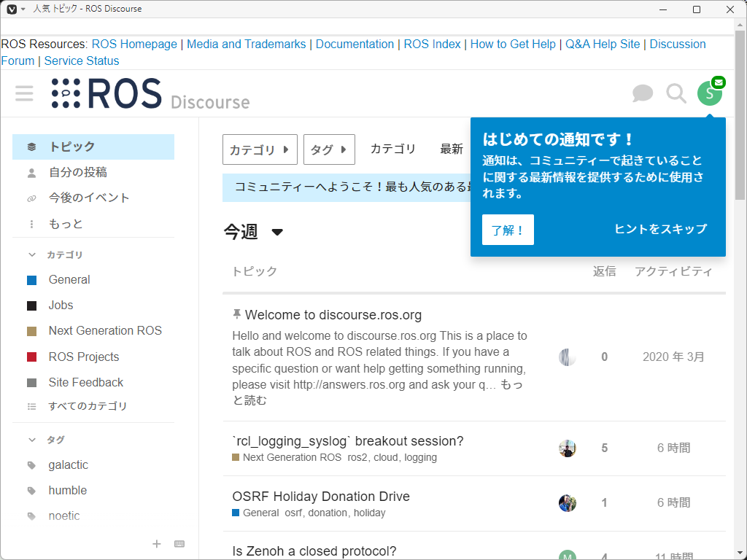Open the 今週 period dropdown

point(253,232)
